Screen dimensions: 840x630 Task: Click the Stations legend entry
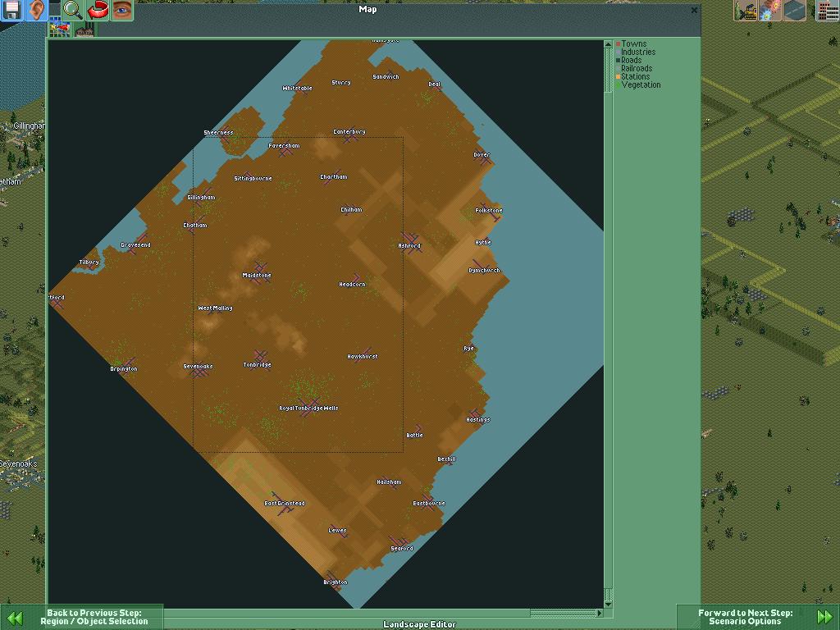pyautogui.click(x=636, y=76)
